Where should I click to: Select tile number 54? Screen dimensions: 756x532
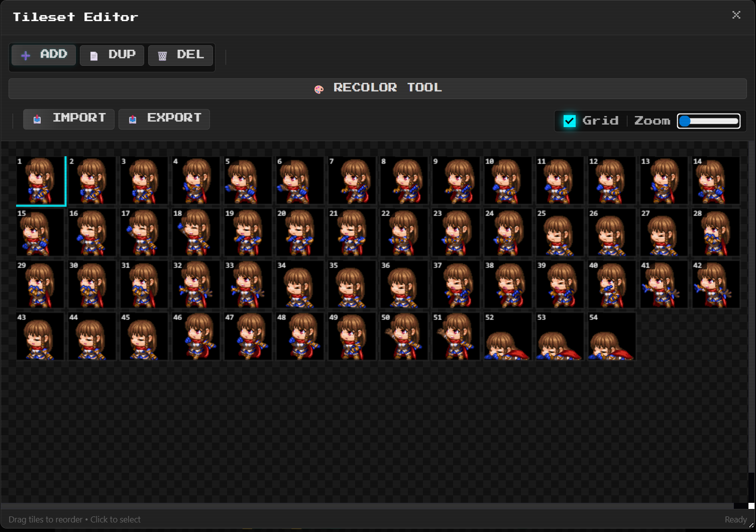click(x=612, y=337)
